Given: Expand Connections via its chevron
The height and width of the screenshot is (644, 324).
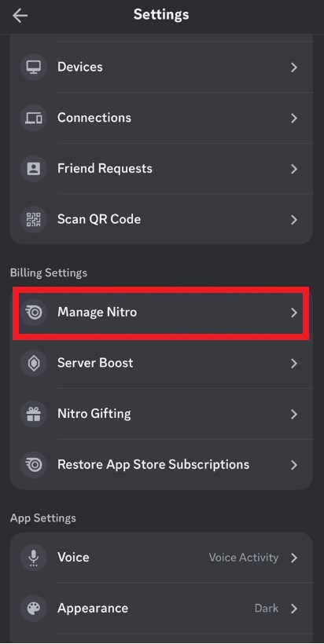Looking at the screenshot, I should [x=294, y=119].
